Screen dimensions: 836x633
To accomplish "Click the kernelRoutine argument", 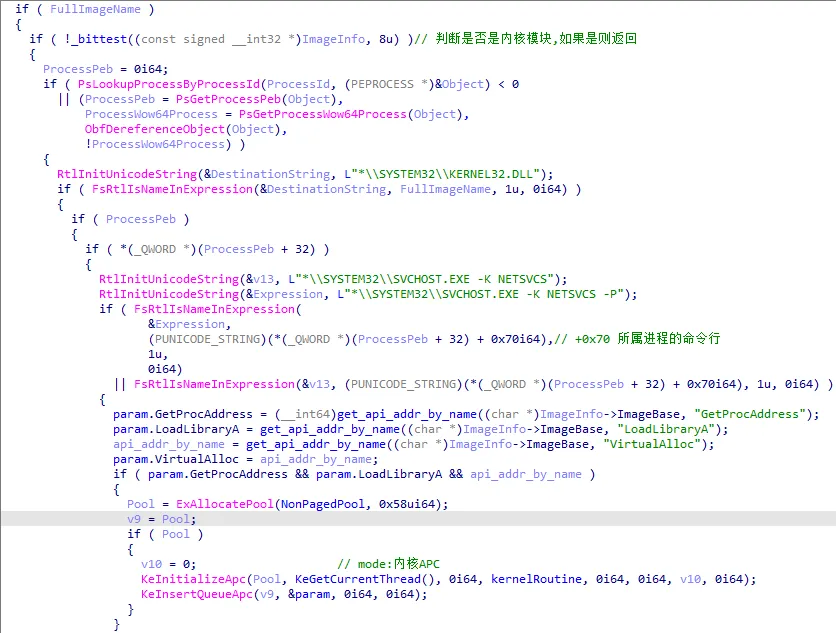I will 536,579.
